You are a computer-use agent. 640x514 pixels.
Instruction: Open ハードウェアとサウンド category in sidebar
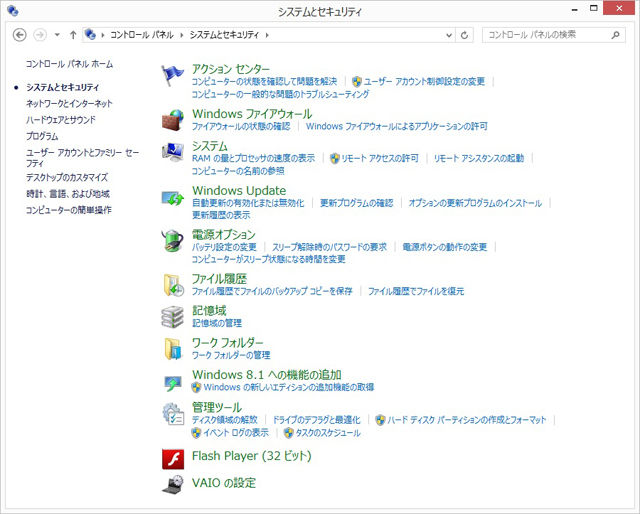tap(61, 120)
